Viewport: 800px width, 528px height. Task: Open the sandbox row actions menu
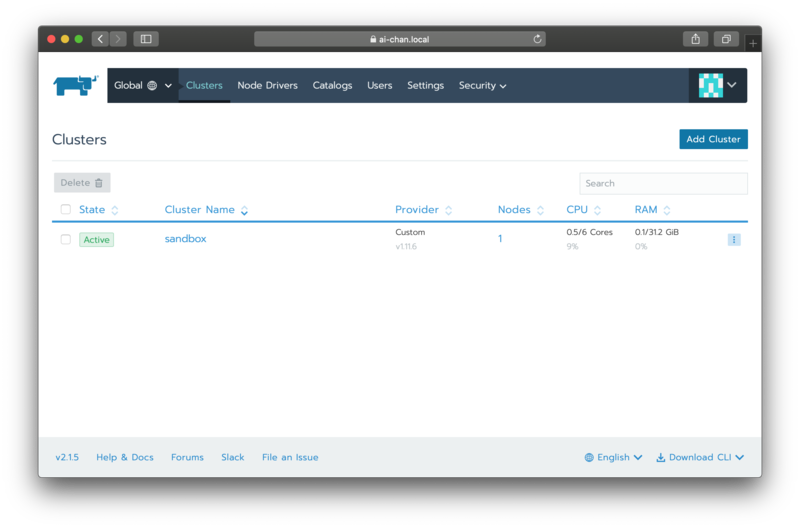734,240
